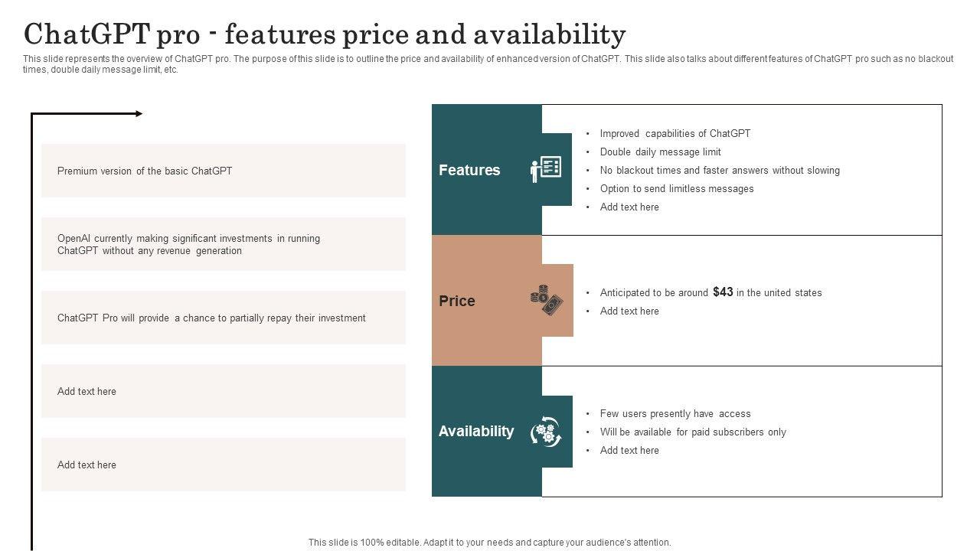The image size is (980, 551).
Task: Select the Availability section label
Action: (x=475, y=431)
